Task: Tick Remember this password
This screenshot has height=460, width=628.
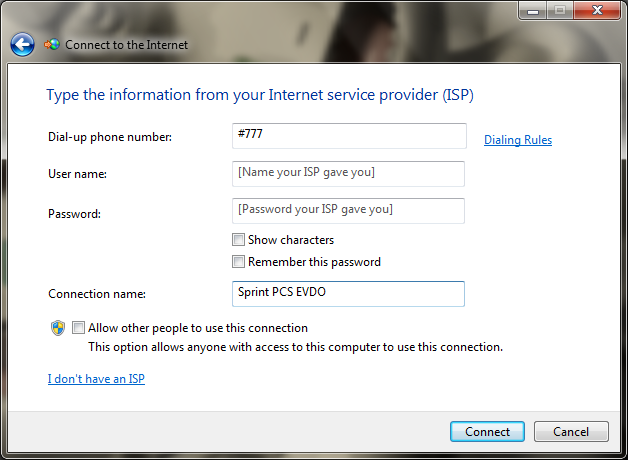Action: pos(238,262)
